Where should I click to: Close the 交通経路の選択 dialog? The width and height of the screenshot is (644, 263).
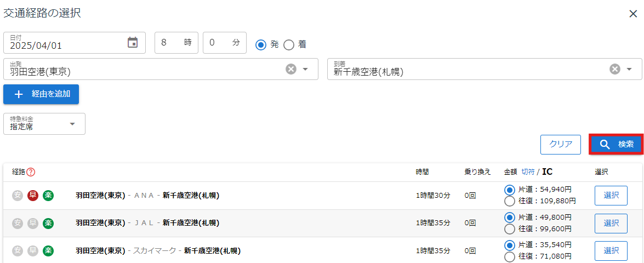(x=632, y=14)
